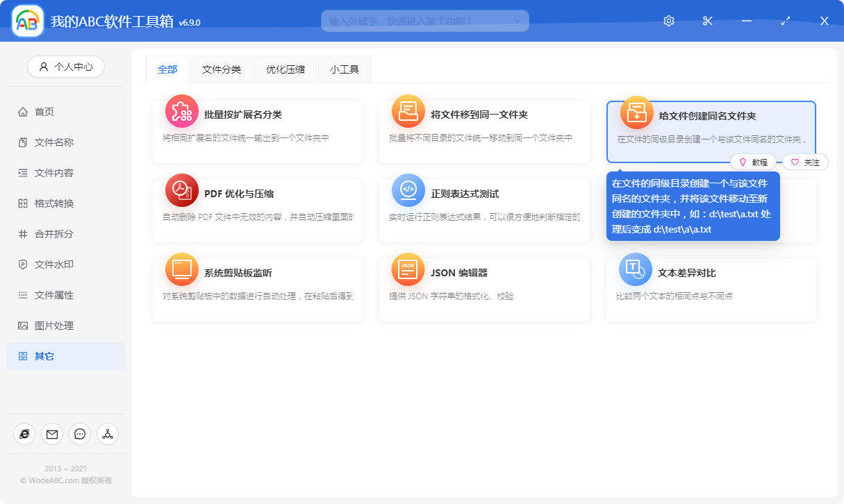This screenshot has height=504, width=844.
Task: Switch to the 小工具 tab
Action: [x=344, y=69]
